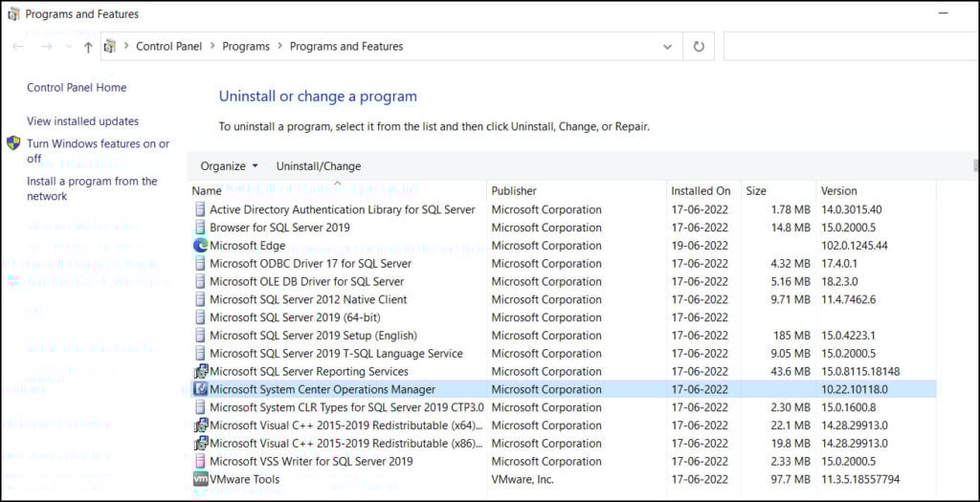The image size is (980, 502).
Task: Click the T-SQL Language Service row icon
Action: pos(200,354)
